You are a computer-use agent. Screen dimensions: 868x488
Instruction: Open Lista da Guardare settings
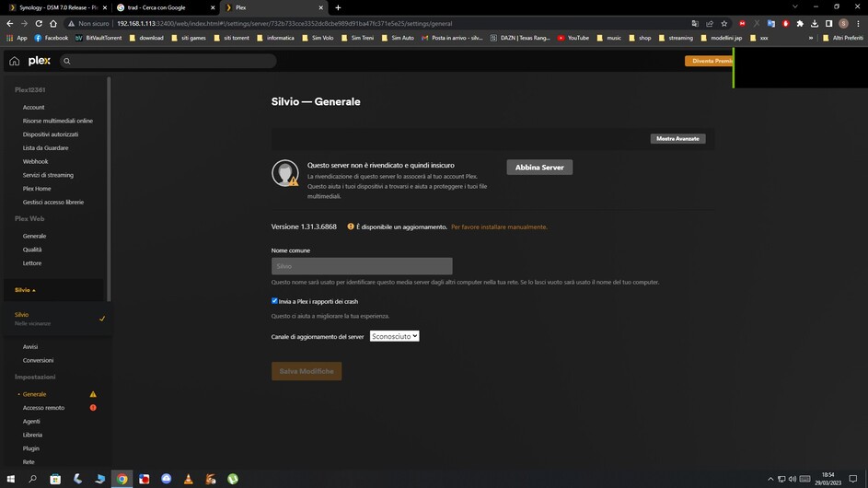[45, 148]
